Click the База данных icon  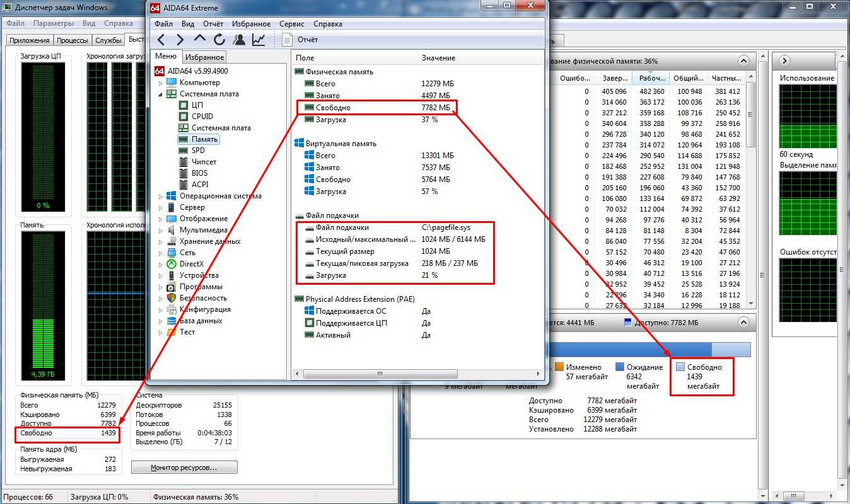[172, 321]
